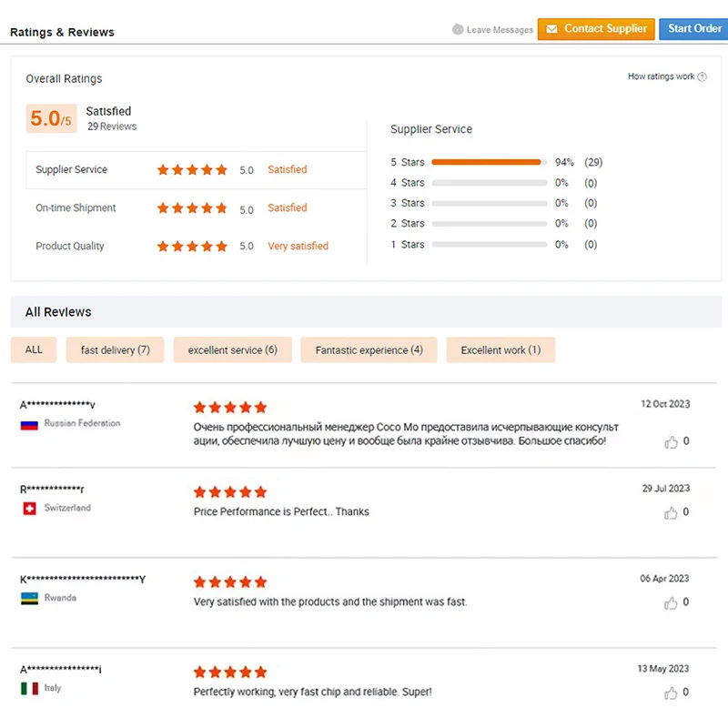Click the Contact Supplier button
The width and height of the screenshot is (728, 728).
tap(597, 29)
